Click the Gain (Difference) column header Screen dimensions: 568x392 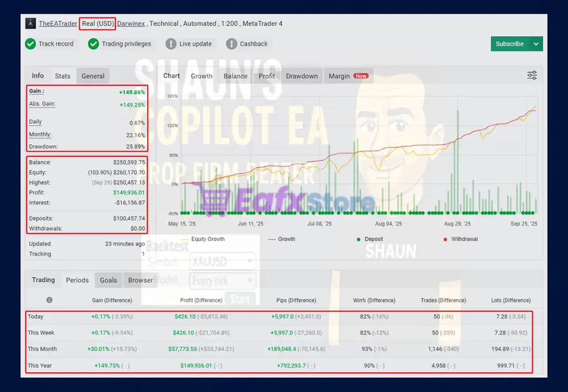click(x=112, y=300)
